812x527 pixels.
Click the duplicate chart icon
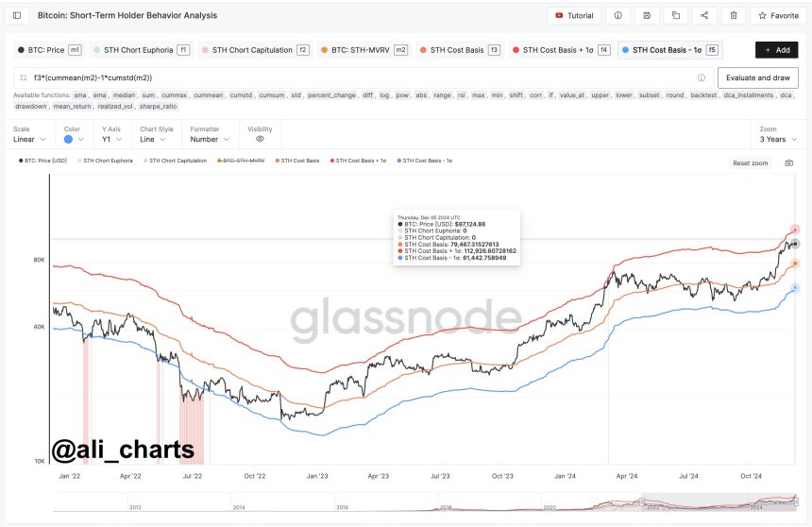(675, 16)
